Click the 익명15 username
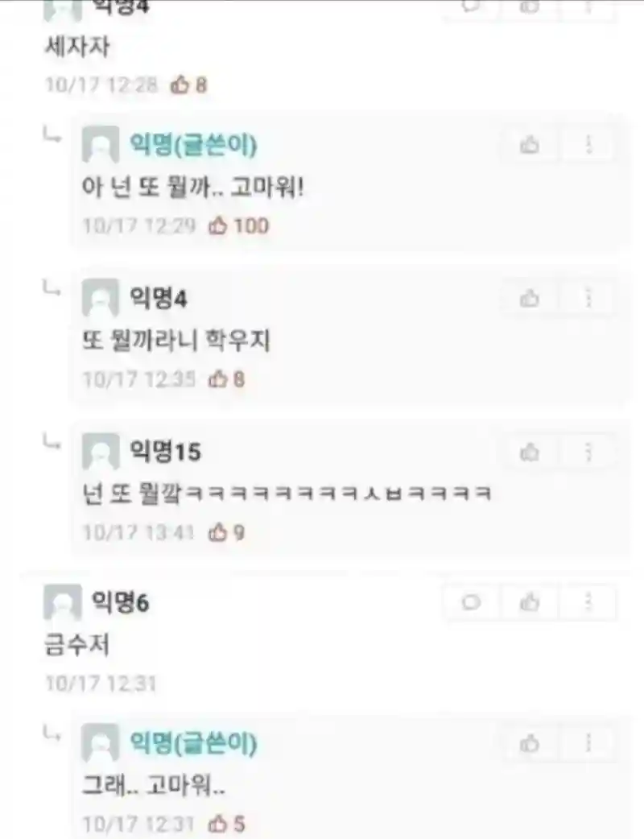644x839 pixels. (165, 452)
